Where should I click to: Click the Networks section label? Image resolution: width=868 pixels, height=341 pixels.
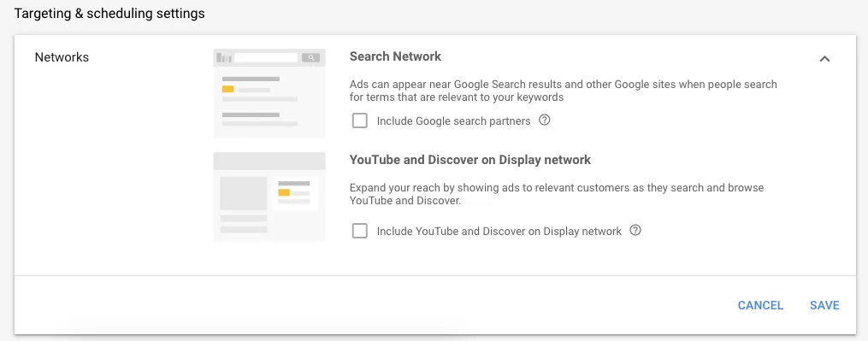62,57
